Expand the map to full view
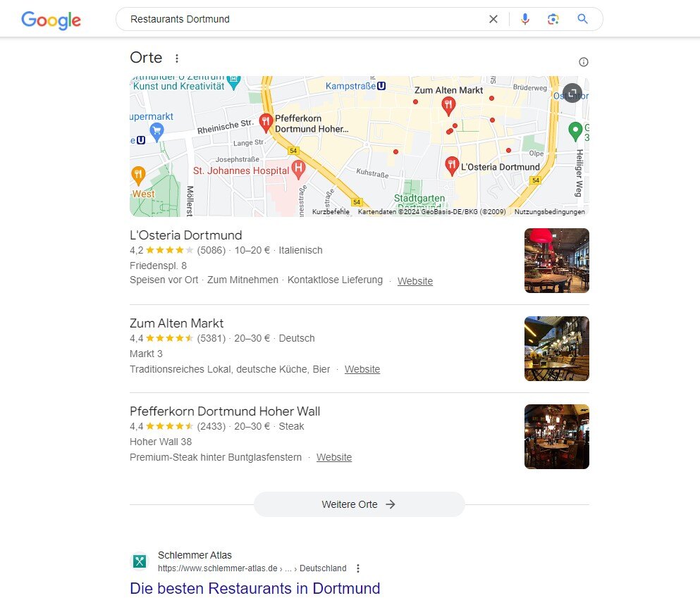 (572, 93)
